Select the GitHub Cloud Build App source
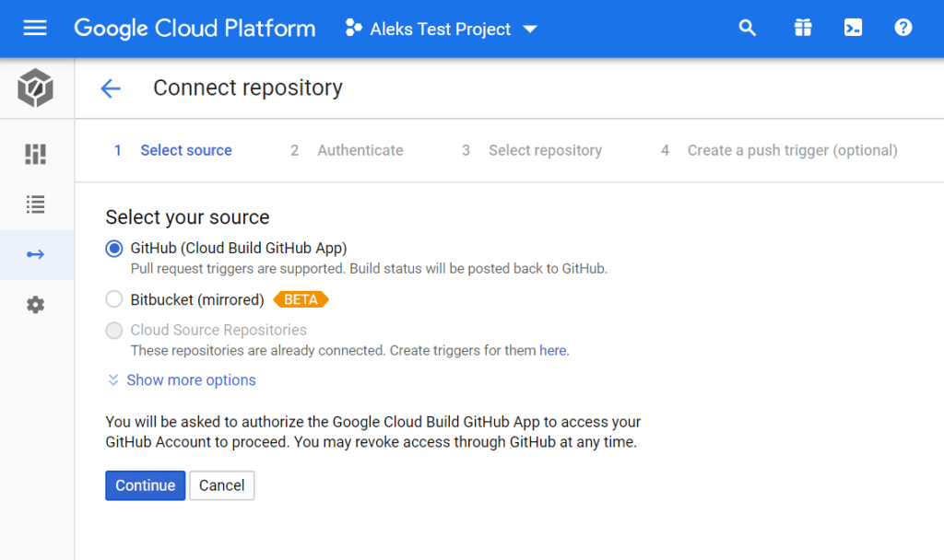Image resolution: width=944 pixels, height=560 pixels. click(113, 248)
